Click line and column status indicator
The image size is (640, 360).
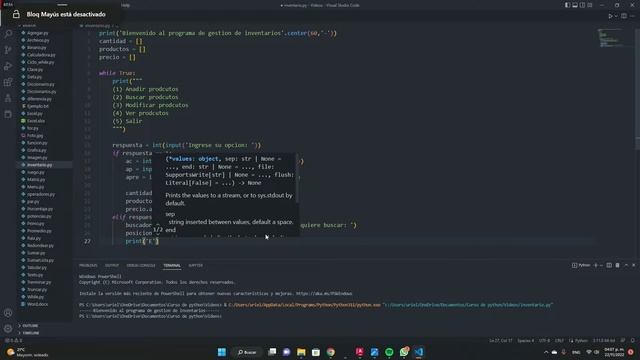(x=500, y=340)
